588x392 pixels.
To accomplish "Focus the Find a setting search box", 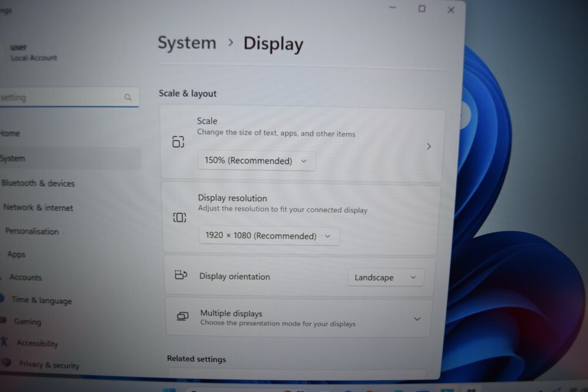I will [69, 98].
